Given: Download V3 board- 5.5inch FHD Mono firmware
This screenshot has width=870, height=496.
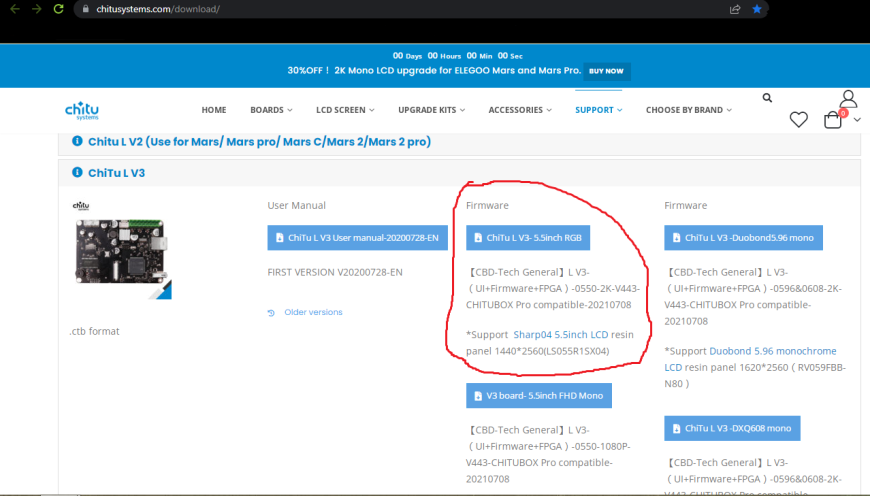Looking at the screenshot, I should pyautogui.click(x=539, y=396).
